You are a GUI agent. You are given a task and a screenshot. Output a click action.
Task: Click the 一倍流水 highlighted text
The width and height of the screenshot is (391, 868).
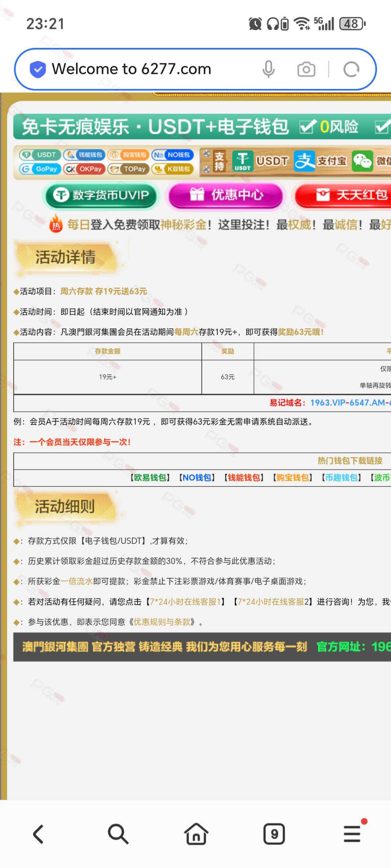(x=77, y=582)
